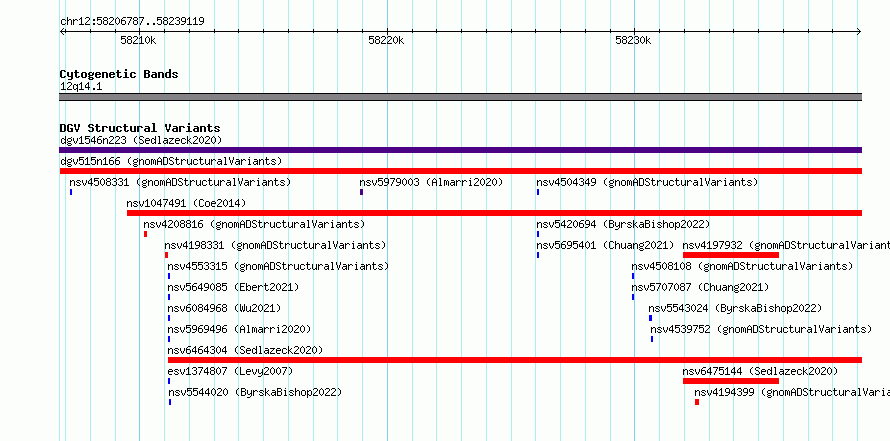
Task: Open nsv4208816 (gnomADStructuralVariants) label
Action: tap(254, 224)
